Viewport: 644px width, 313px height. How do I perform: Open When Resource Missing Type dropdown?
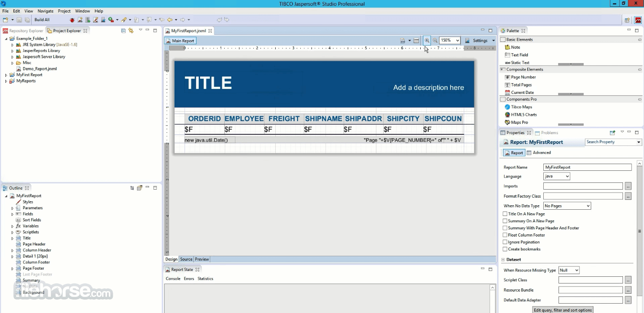pyautogui.click(x=569, y=270)
